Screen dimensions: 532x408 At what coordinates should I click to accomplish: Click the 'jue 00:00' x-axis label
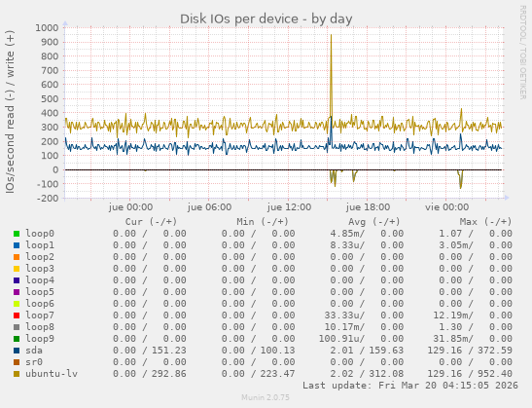pos(130,207)
